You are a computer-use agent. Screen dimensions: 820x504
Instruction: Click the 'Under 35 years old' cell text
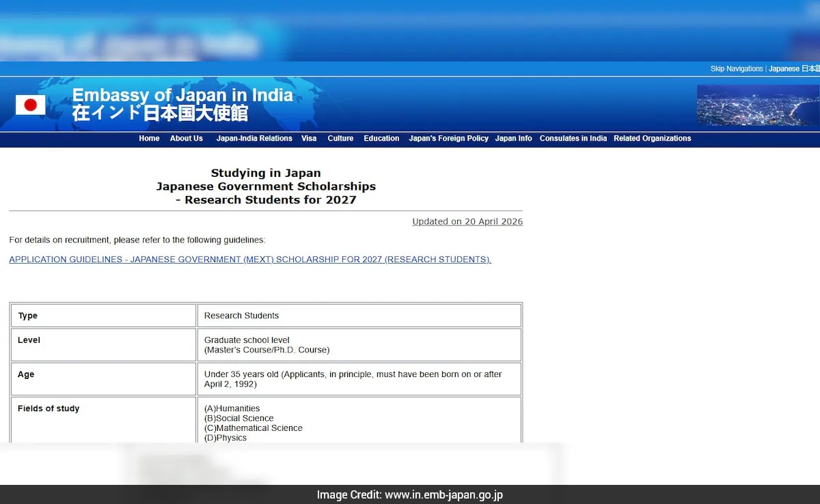pyautogui.click(x=241, y=374)
